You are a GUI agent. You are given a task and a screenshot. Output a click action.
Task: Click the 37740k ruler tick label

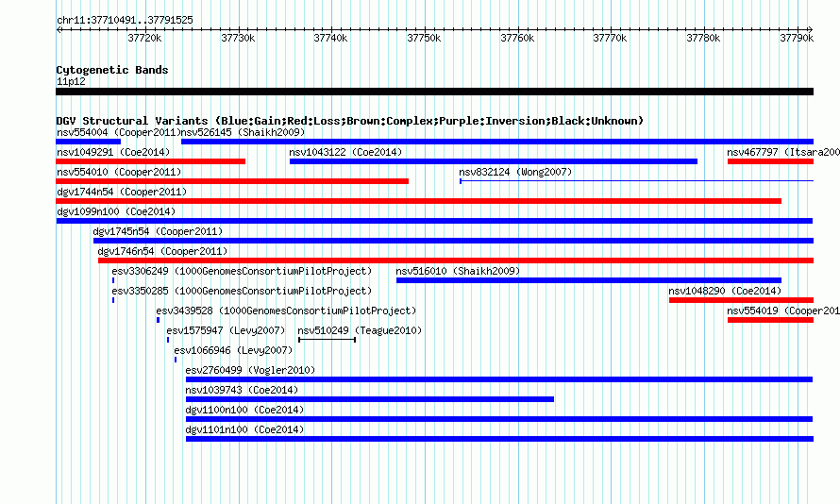pos(330,38)
